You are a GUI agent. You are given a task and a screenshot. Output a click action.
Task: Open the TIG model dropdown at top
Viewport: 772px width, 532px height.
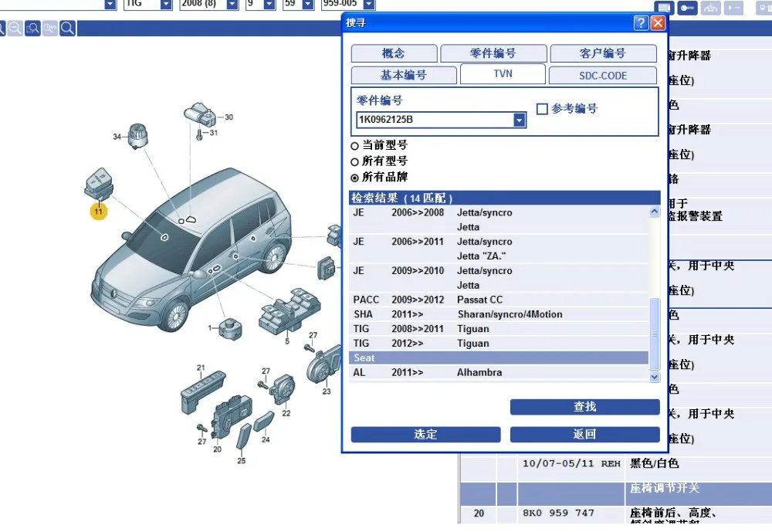coord(166,5)
